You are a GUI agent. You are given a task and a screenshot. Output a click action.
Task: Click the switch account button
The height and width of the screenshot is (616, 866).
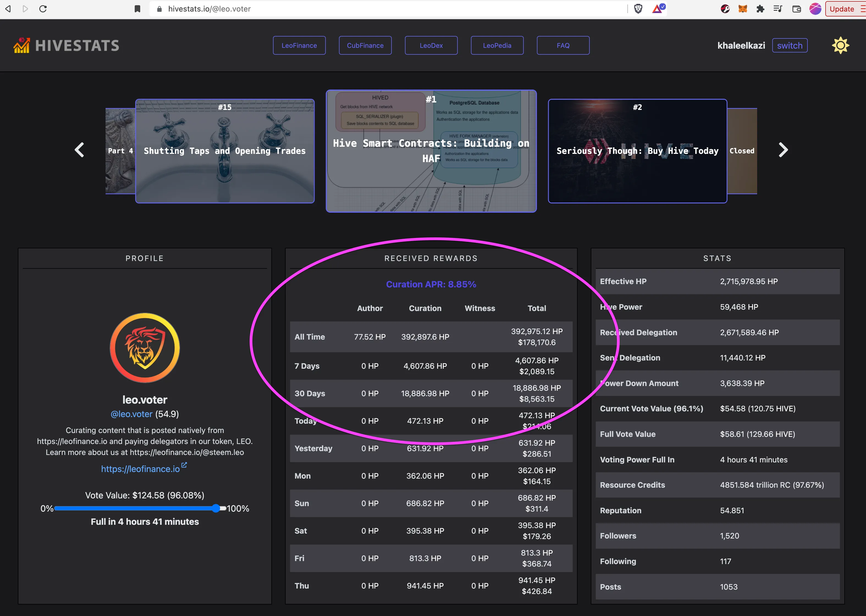[x=790, y=45]
